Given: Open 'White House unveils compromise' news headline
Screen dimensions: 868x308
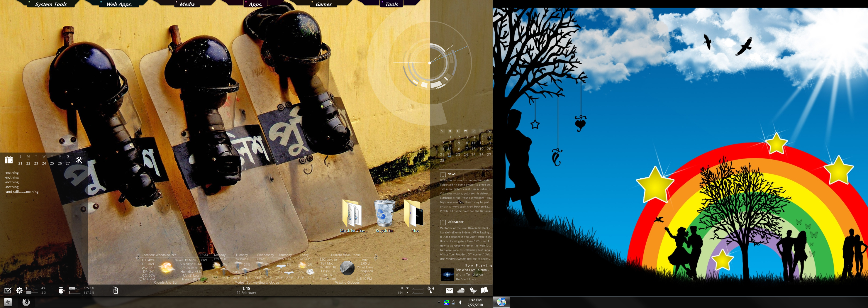Looking at the screenshot, I should (x=465, y=180).
